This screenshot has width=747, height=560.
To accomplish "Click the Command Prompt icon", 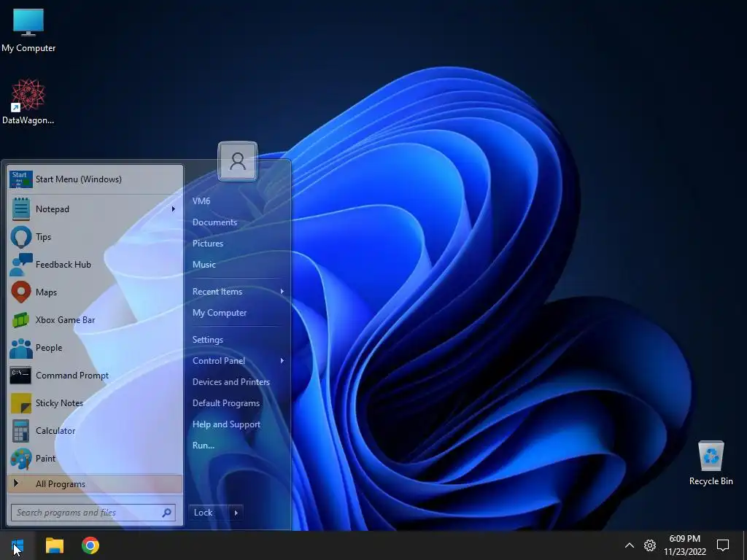I will coord(20,376).
